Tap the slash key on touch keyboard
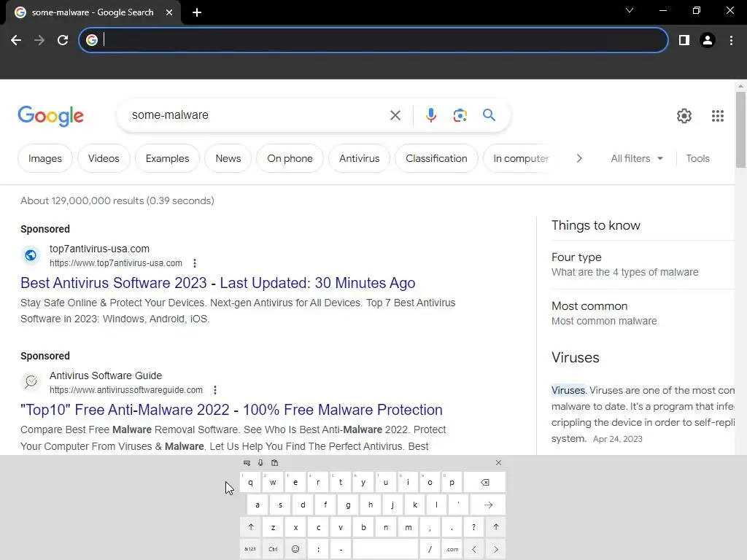The height and width of the screenshot is (560, 747). [x=430, y=549]
